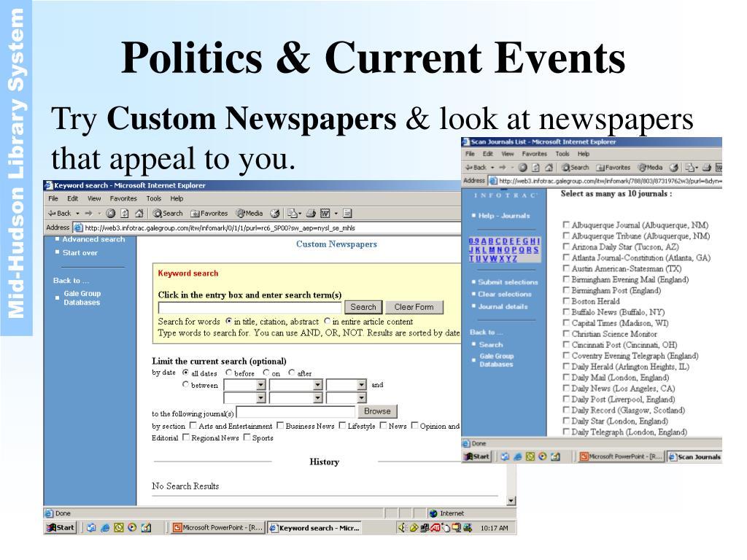Screen dimensions: 747x560
Task: Click History icon in Scan Journals List toolbar
Action: click(673, 168)
